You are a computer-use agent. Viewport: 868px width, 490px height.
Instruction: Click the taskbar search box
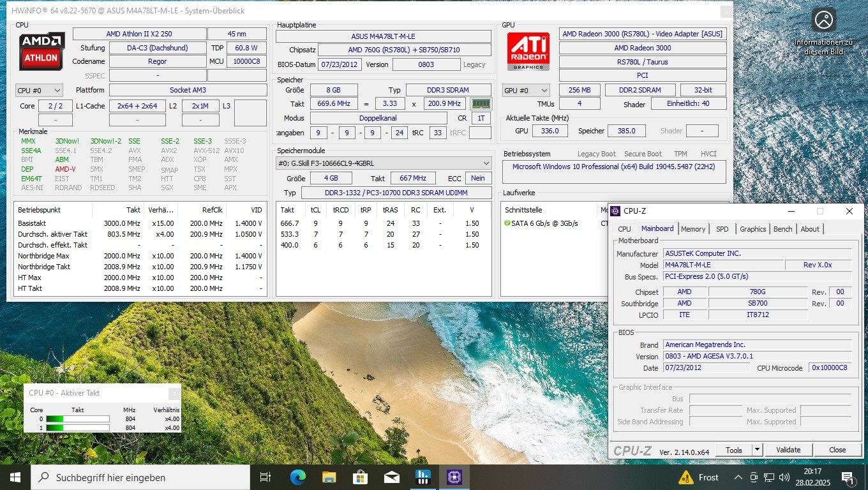click(x=140, y=477)
